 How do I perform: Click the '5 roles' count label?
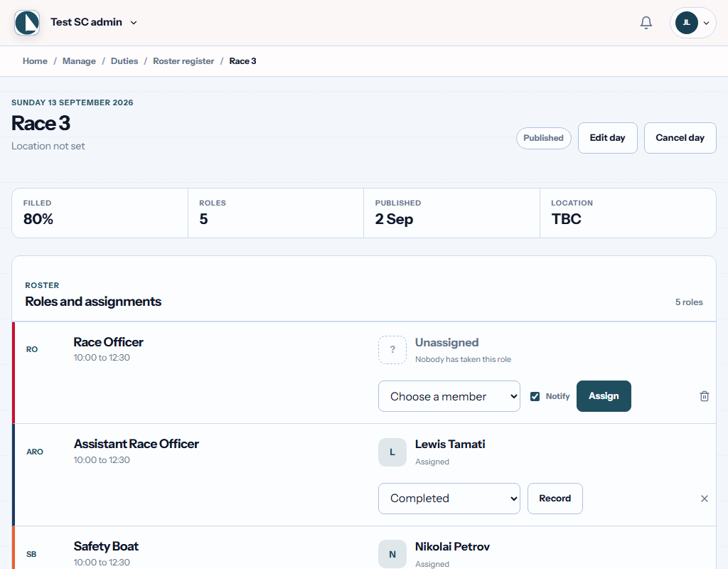(689, 302)
